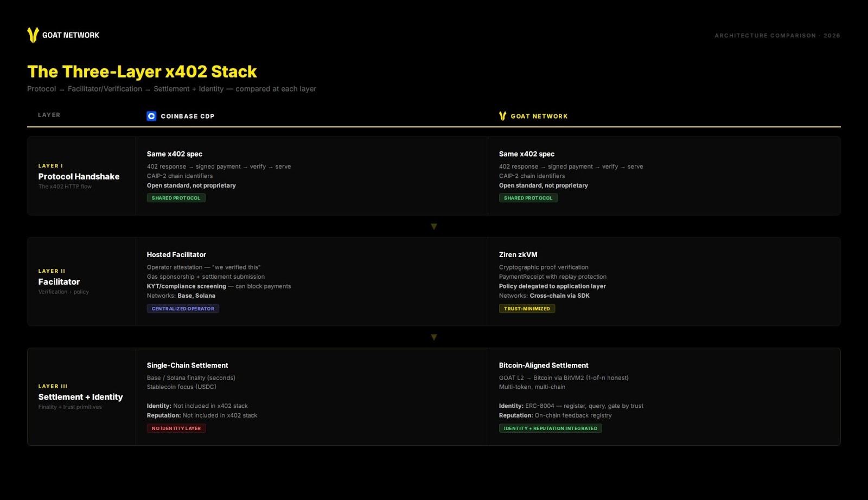Image resolution: width=868 pixels, height=500 pixels.
Task: Click the 'ARCHITECTURE COMPARISON · 2026' label
Action: click(777, 36)
